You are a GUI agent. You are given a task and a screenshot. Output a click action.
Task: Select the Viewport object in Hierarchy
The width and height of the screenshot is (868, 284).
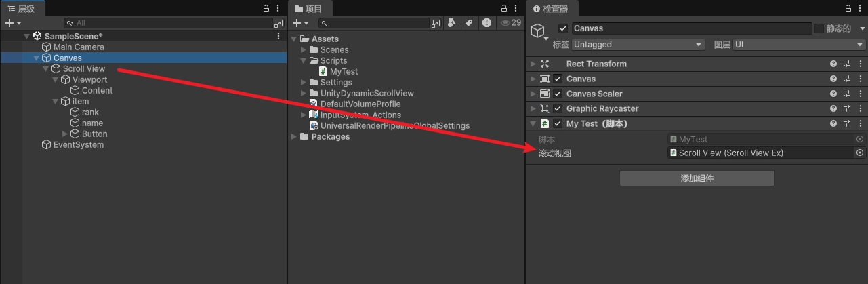point(89,80)
